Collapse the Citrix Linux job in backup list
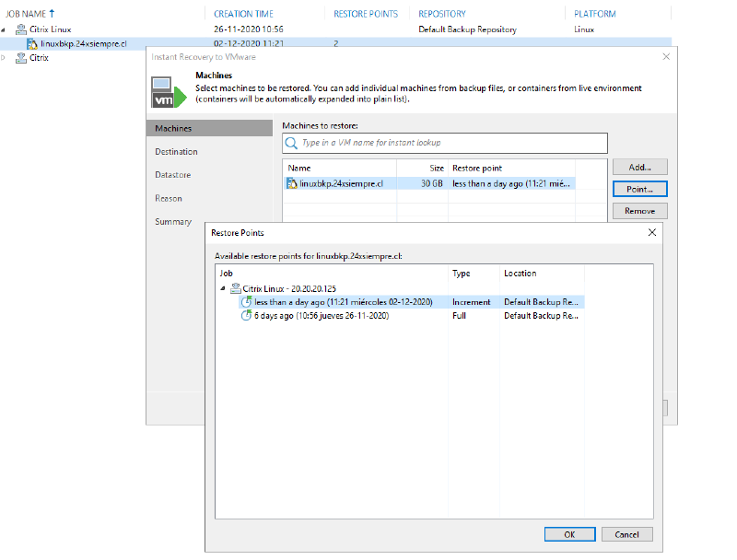Image resolution: width=737 pixels, height=560 pixels. 4,29
